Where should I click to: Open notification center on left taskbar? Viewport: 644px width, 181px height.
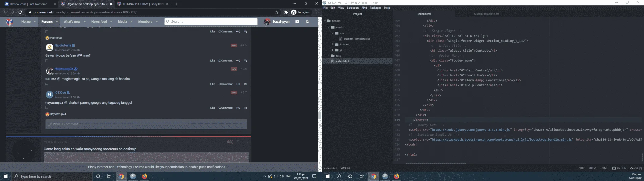pyautogui.click(x=314, y=176)
